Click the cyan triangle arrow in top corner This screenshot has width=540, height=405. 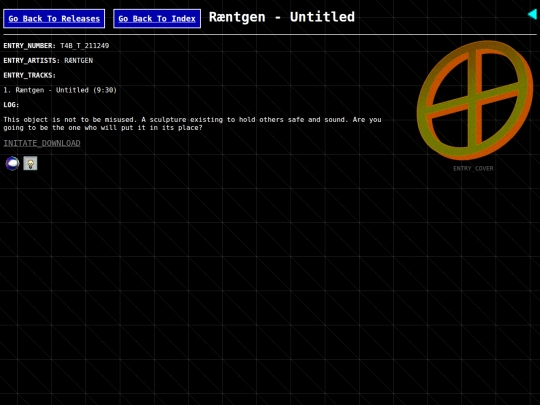532,14
